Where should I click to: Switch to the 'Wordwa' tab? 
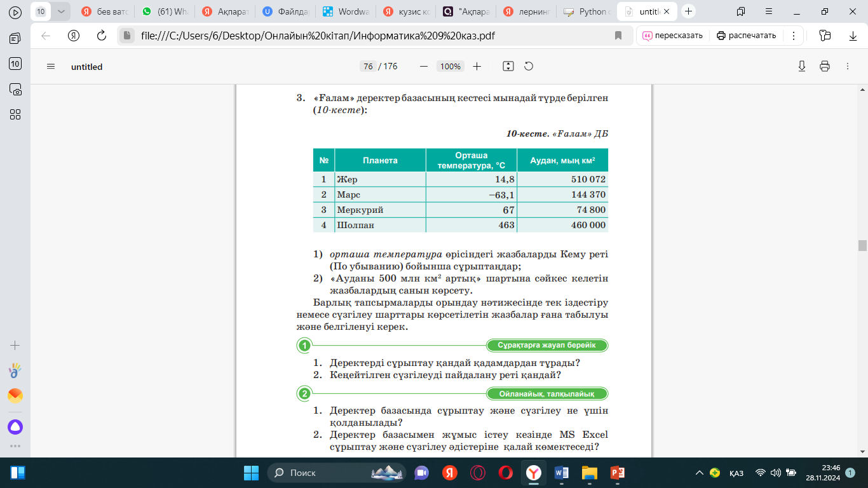point(346,11)
